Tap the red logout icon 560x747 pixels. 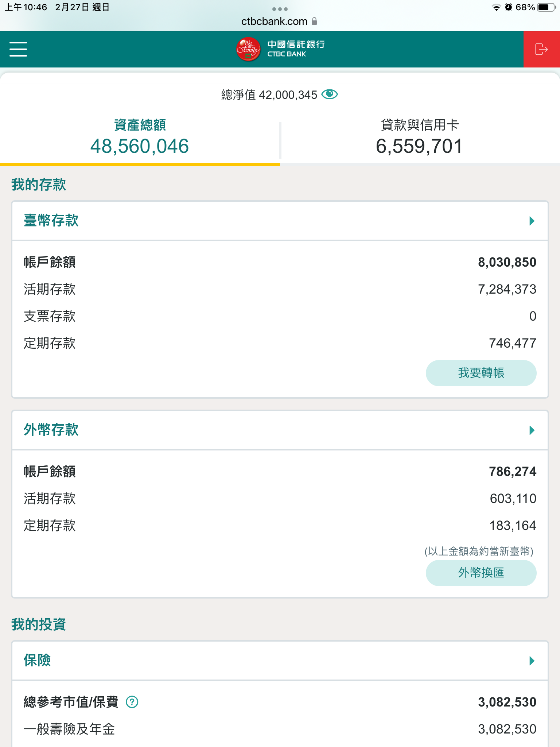(x=541, y=49)
